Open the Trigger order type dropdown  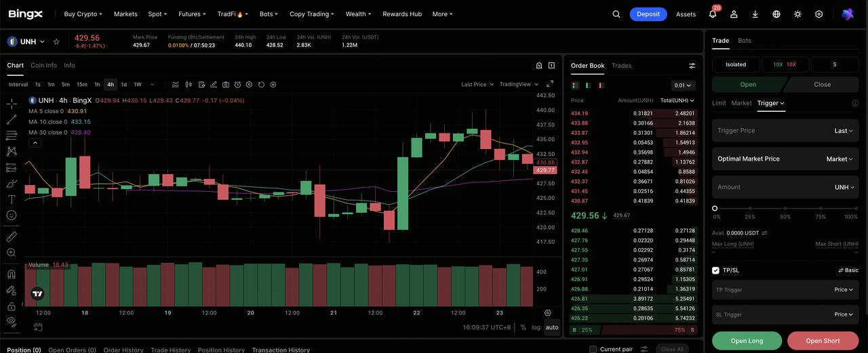tap(771, 103)
